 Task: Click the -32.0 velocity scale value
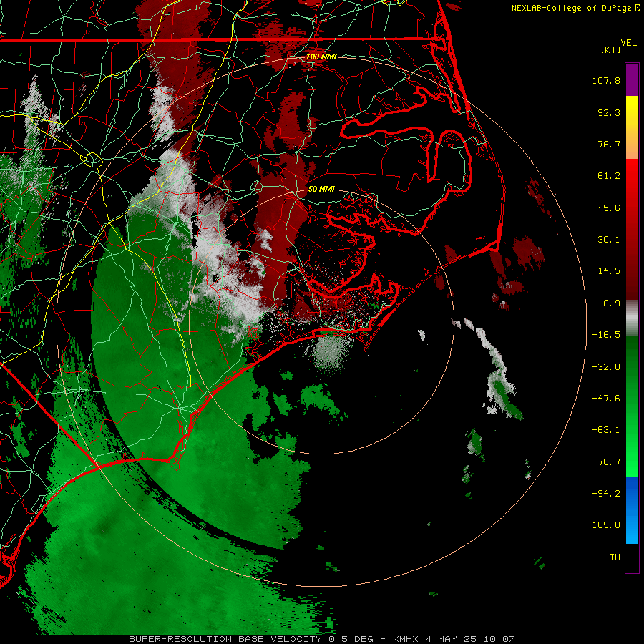(606, 367)
